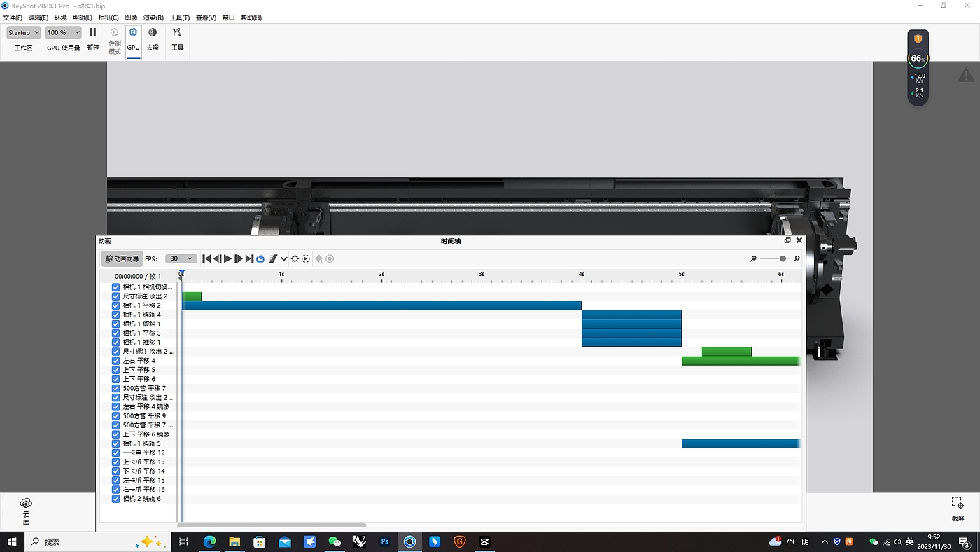This screenshot has height=552, width=980.
Task: Close the animation timeline panel
Action: (x=799, y=240)
